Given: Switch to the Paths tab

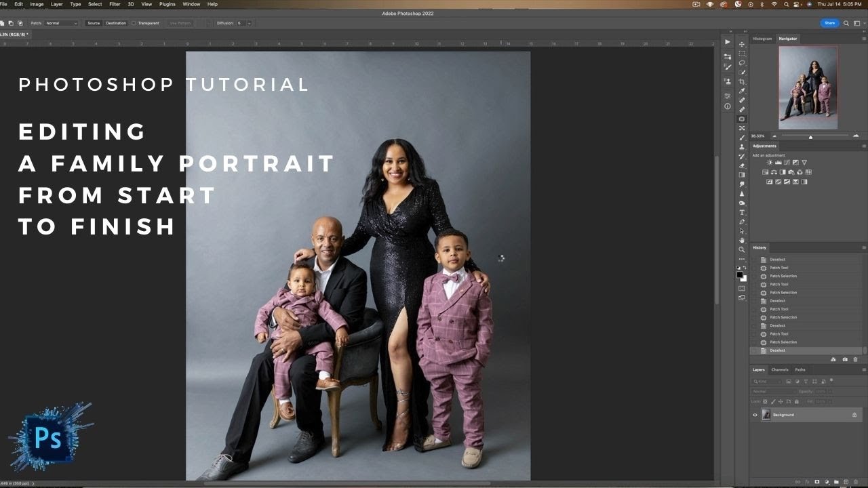Looking at the screenshot, I should pos(800,369).
